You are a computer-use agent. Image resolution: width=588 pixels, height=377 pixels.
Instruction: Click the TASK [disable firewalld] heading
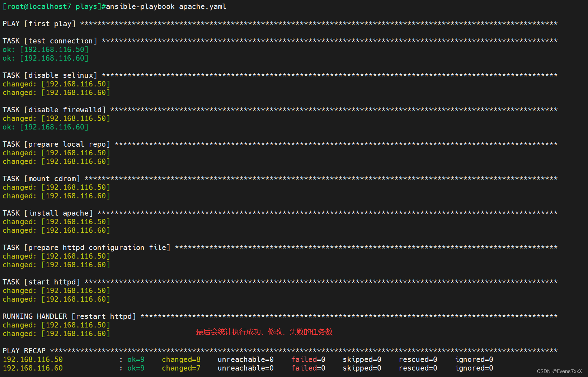[54, 110]
